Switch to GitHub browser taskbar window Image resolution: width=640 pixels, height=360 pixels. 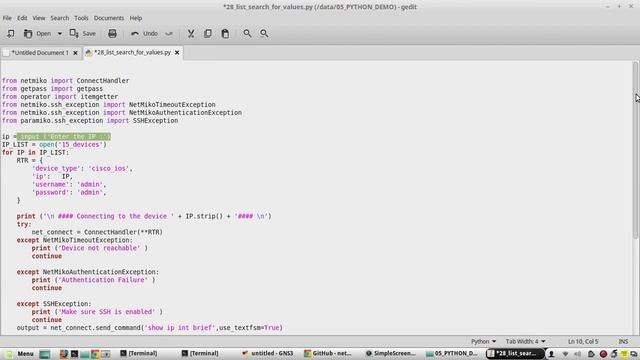(328, 353)
